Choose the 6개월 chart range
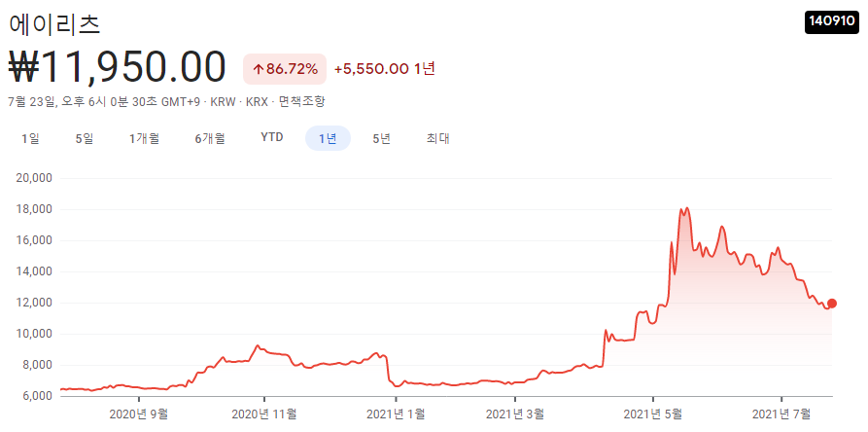 (x=210, y=138)
